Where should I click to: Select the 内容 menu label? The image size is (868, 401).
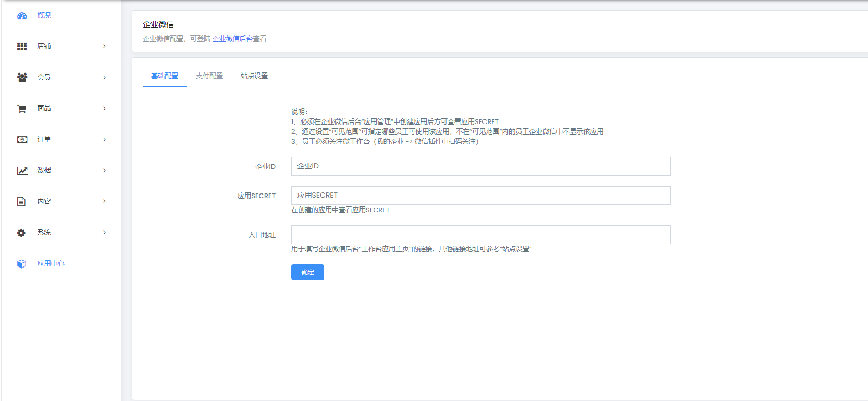44,201
